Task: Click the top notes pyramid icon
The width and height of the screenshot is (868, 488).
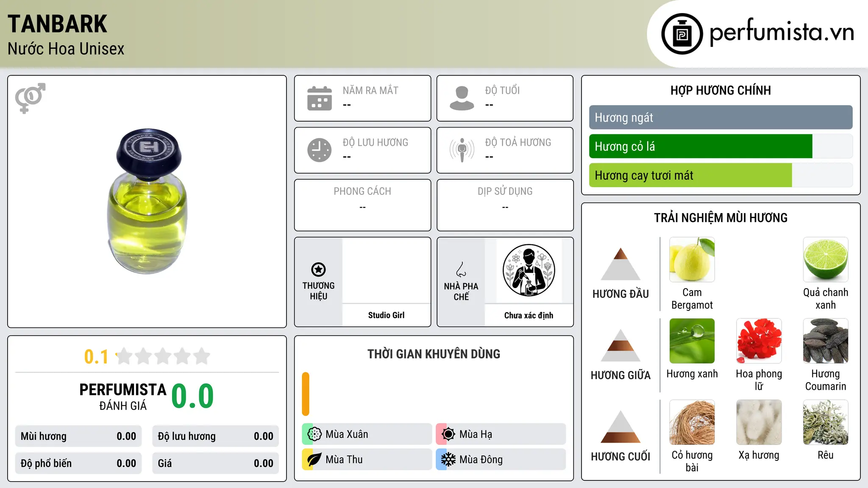Action: click(620, 264)
